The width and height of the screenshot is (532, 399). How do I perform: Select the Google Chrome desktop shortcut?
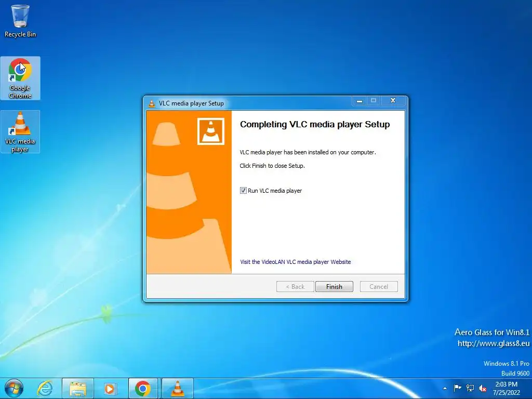click(20, 78)
